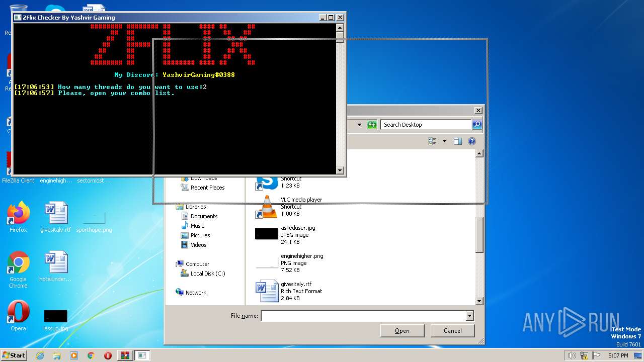Open help from the blue question mark icon

(x=471, y=142)
